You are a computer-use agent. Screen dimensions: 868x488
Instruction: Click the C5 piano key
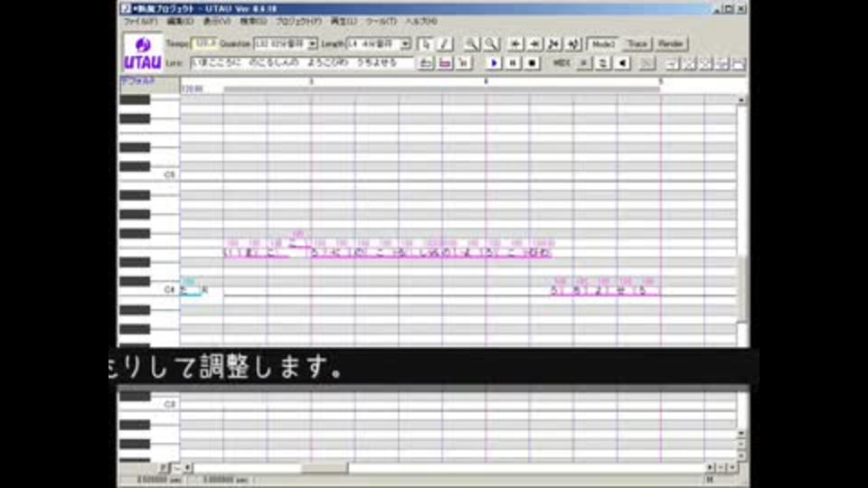pyautogui.click(x=149, y=175)
